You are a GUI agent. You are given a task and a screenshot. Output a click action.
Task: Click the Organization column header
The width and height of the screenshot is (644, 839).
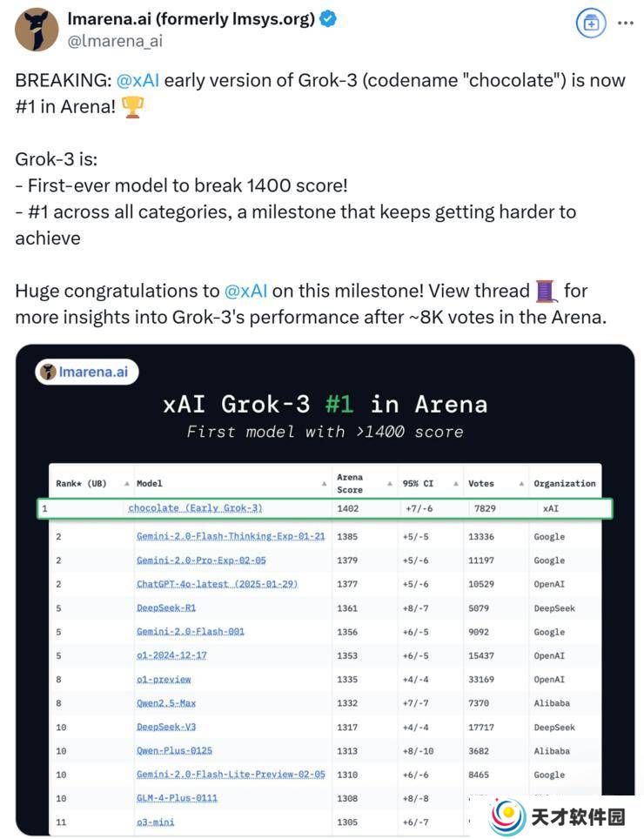[x=564, y=483]
